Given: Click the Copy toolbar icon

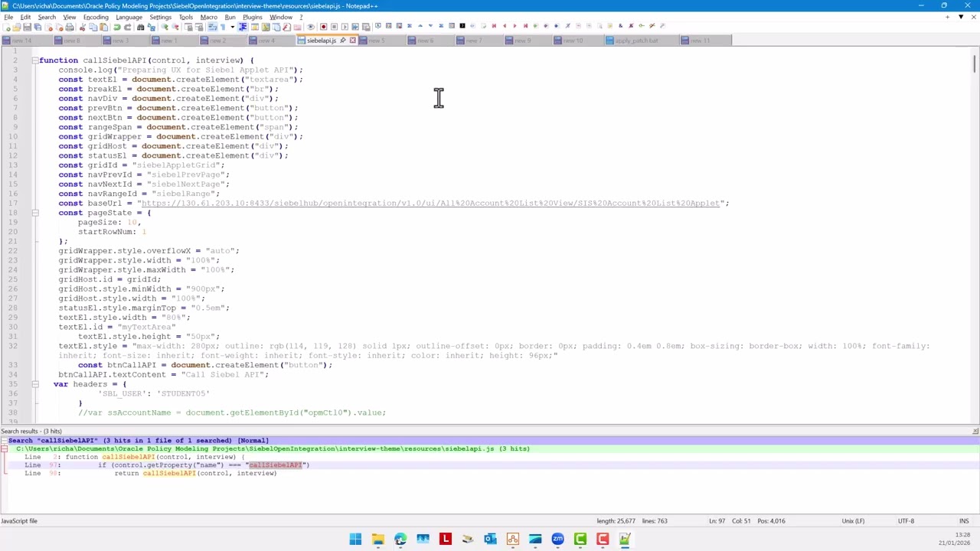Looking at the screenshot, I should click(93, 26).
